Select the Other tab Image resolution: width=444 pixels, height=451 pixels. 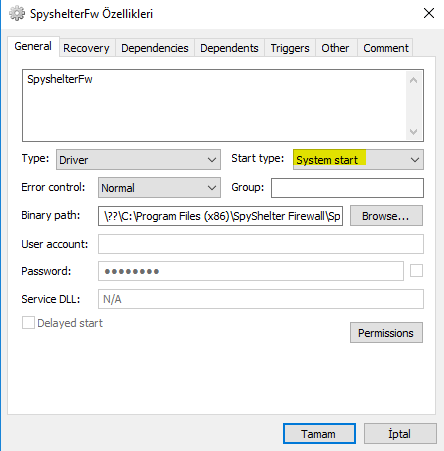(x=335, y=48)
